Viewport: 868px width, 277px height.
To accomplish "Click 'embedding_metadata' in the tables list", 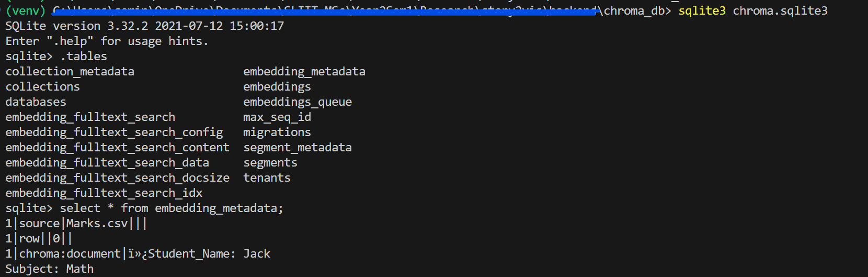I will [x=304, y=72].
